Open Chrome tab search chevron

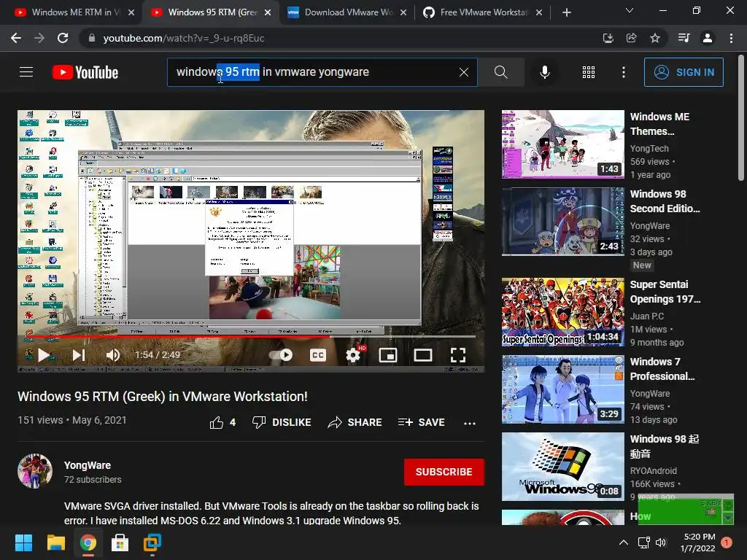pyautogui.click(x=630, y=10)
